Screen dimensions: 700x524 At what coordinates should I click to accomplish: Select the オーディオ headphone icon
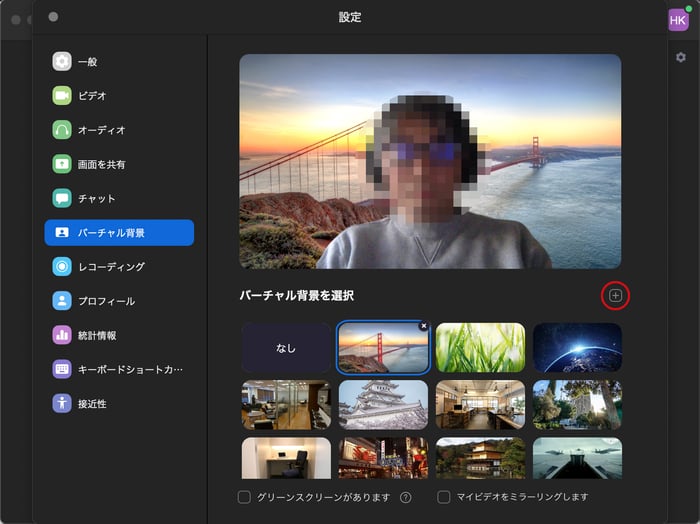[62, 130]
